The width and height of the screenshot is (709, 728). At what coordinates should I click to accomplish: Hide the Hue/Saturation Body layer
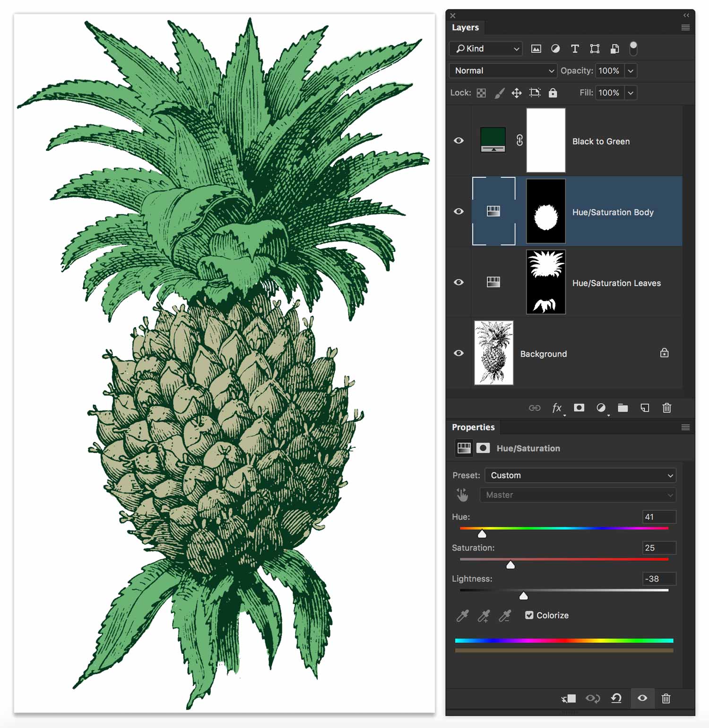[x=458, y=211]
